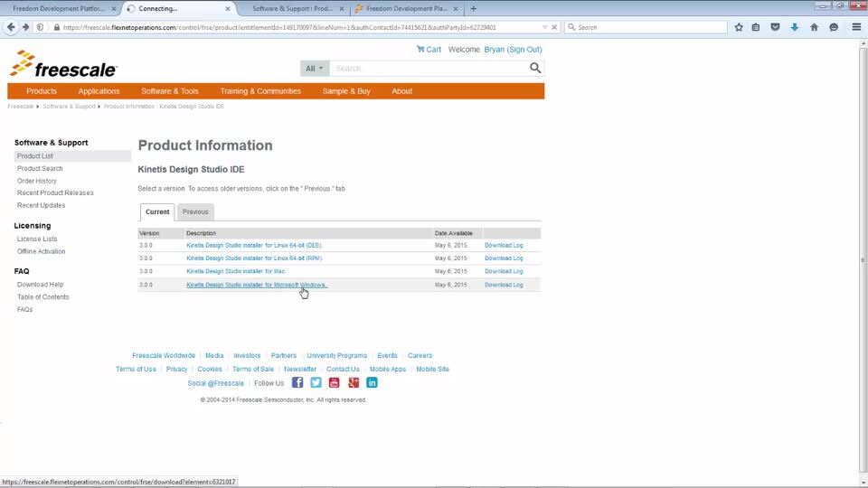The width and height of the screenshot is (868, 488).
Task: Submit search with magnifier icon
Action: point(534,68)
